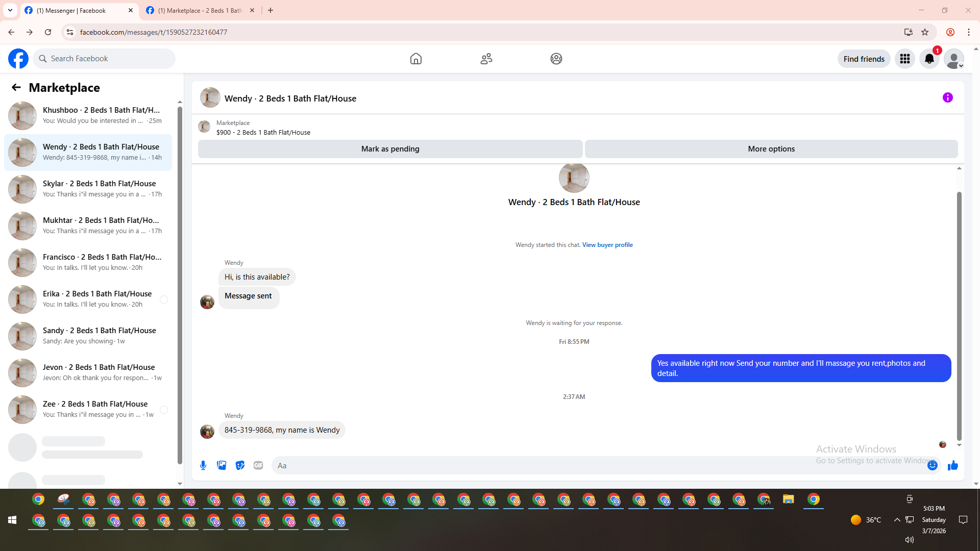Switch to the Messenger | Facebook tab
Screen dimensions: 980x551
click(x=79, y=10)
